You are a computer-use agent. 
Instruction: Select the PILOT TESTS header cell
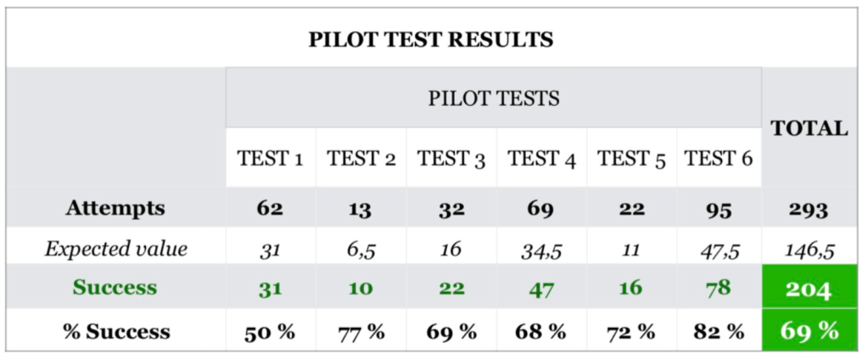(493, 98)
